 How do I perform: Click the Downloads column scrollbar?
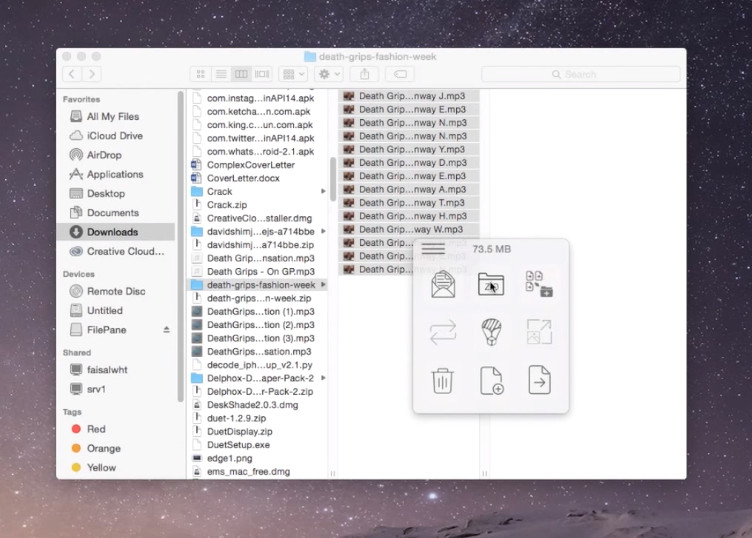[332, 179]
